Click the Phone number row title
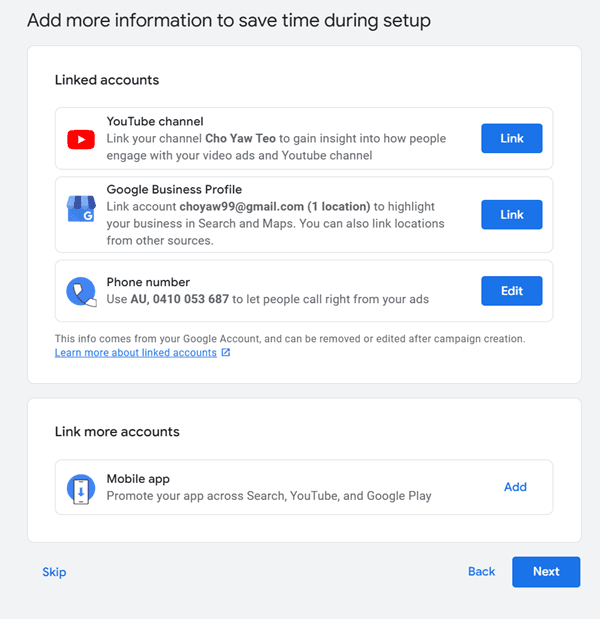 pos(148,283)
